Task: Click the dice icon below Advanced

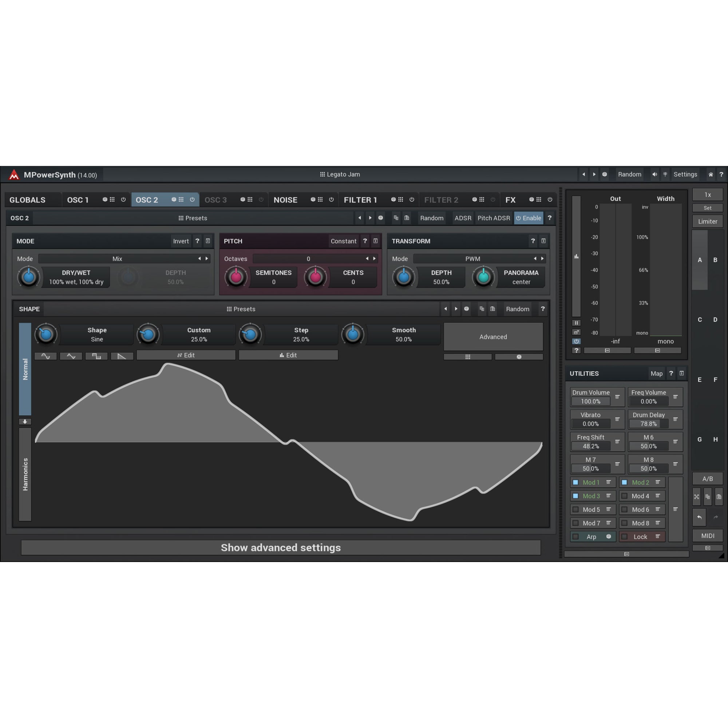Action: 519,357
